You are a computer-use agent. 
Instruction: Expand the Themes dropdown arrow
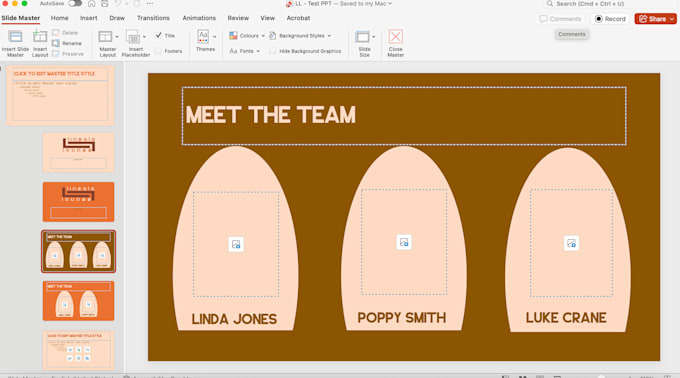[214, 37]
